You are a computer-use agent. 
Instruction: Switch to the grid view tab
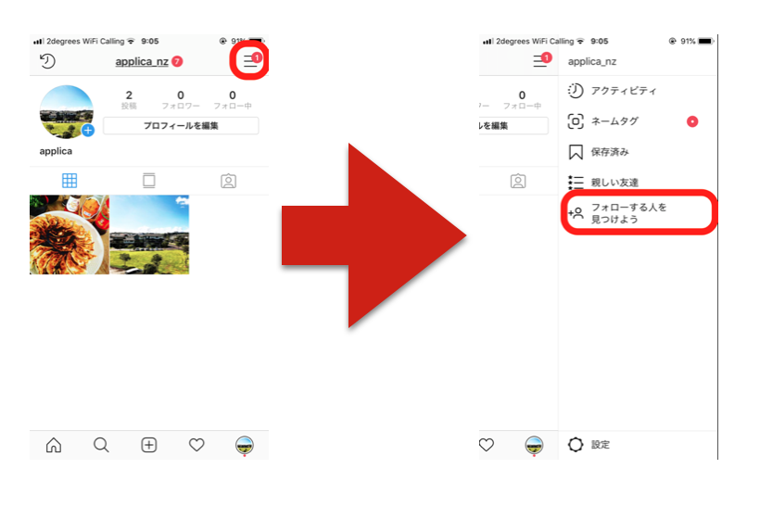click(70, 181)
